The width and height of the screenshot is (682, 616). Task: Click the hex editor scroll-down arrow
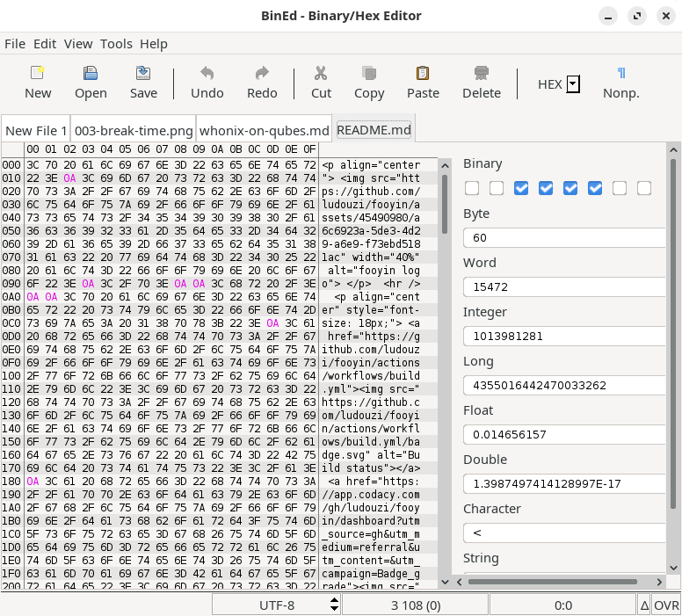[x=445, y=582]
